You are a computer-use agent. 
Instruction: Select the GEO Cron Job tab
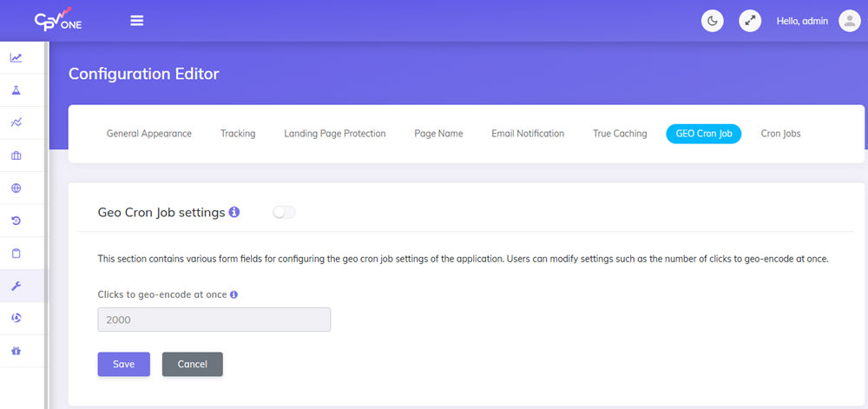pyautogui.click(x=704, y=134)
